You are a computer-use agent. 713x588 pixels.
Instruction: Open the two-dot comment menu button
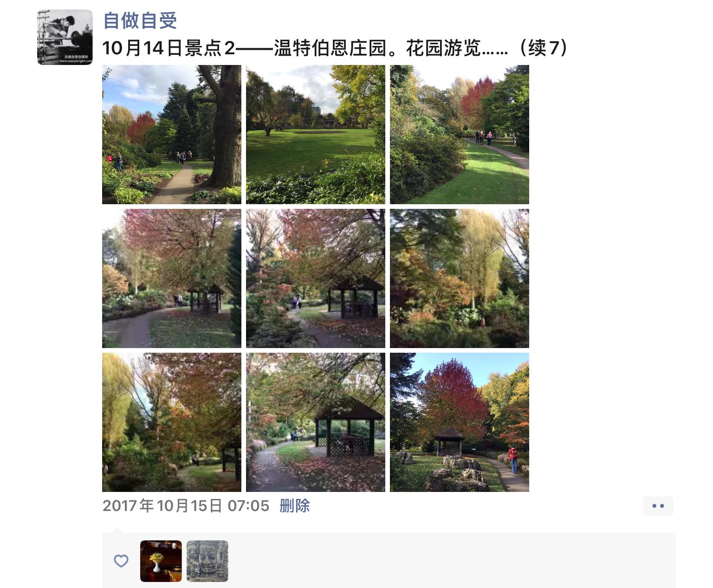tap(658, 506)
